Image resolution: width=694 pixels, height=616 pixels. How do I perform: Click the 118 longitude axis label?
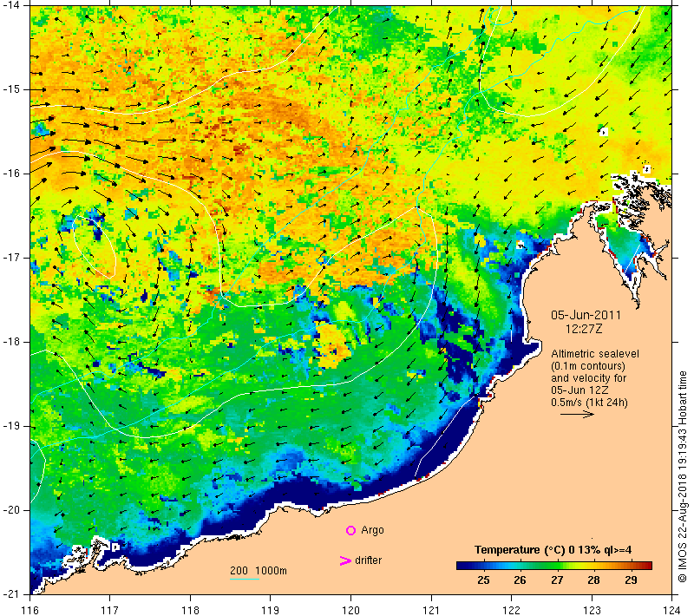pos(190,610)
